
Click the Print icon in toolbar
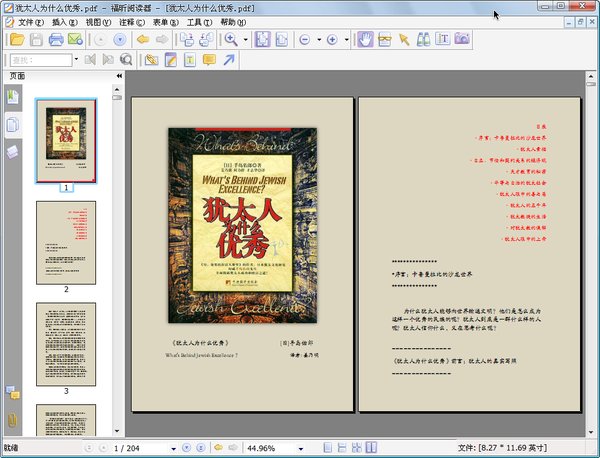pyautogui.click(x=57, y=39)
